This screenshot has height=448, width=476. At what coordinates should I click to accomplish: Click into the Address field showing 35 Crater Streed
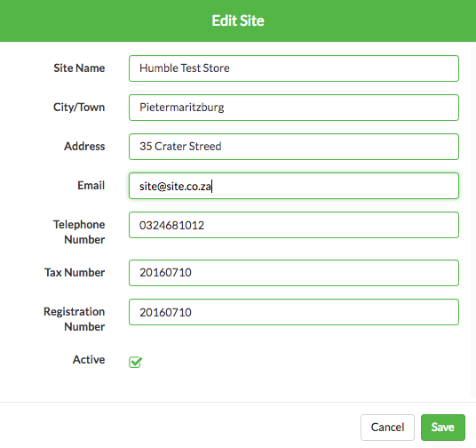pyautogui.click(x=294, y=147)
